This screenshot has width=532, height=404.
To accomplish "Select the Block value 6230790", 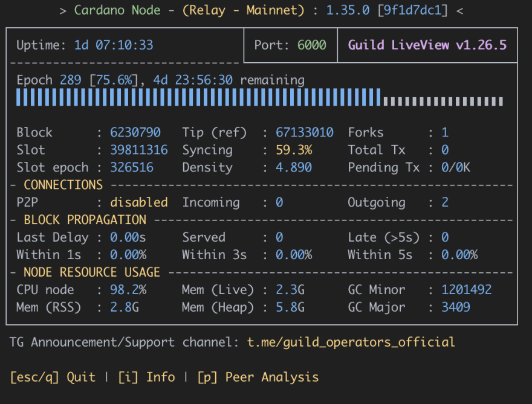I will (x=135, y=132).
